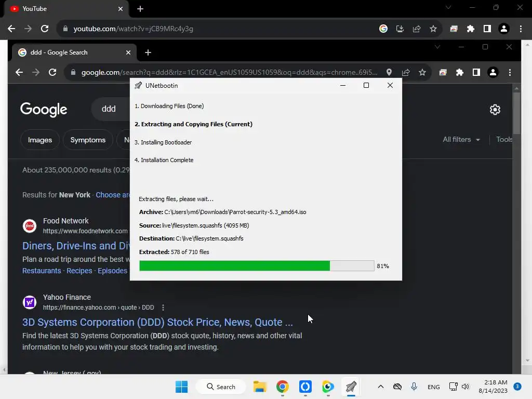Open profile avatar in Google Search window

493,72
